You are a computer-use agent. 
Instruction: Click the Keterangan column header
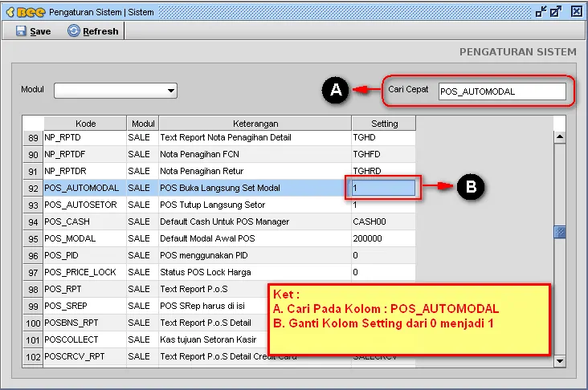click(255, 124)
